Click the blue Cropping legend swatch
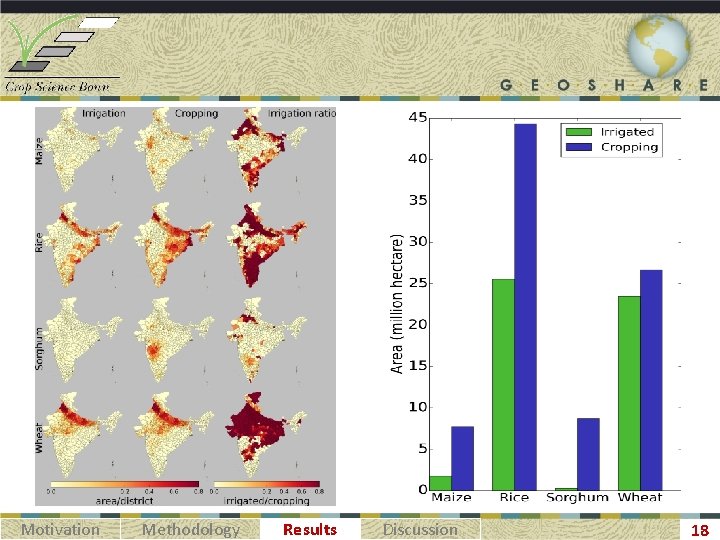 (578, 147)
